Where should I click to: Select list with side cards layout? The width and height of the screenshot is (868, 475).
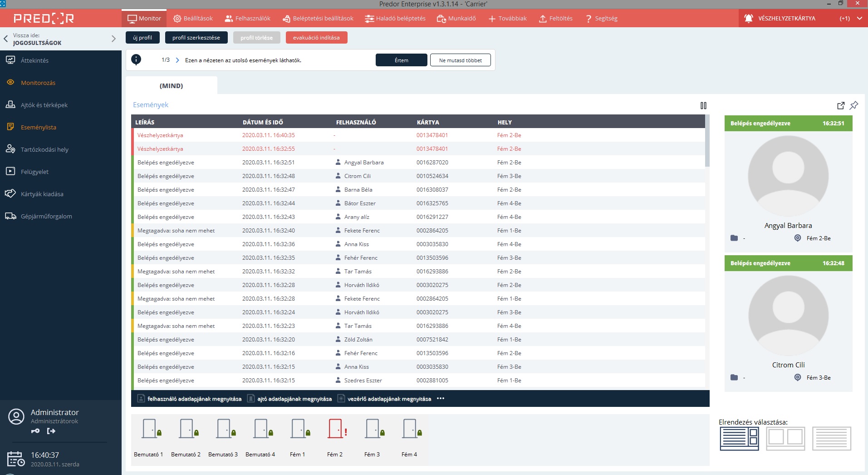pos(739,438)
